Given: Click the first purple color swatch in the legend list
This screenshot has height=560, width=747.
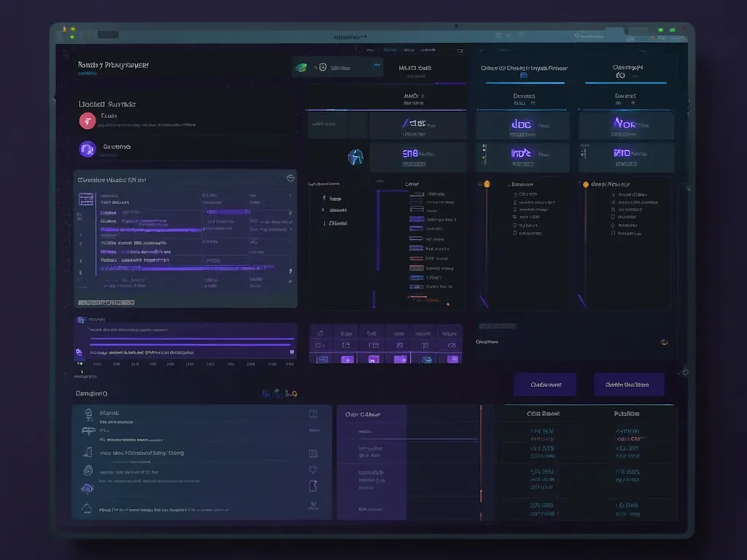Looking at the screenshot, I should (x=417, y=219).
